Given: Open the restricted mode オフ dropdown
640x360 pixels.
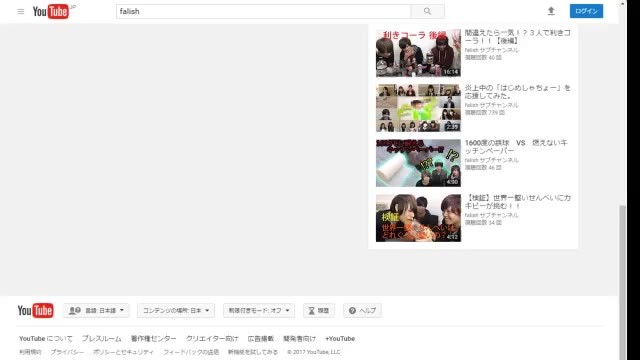Looking at the screenshot, I should [259, 311].
